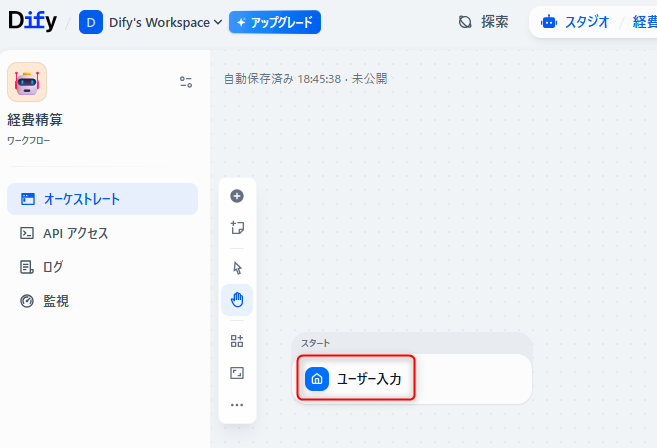This screenshot has height=448, width=657.
Task: Click the organize nodes icon
Action: 237,341
